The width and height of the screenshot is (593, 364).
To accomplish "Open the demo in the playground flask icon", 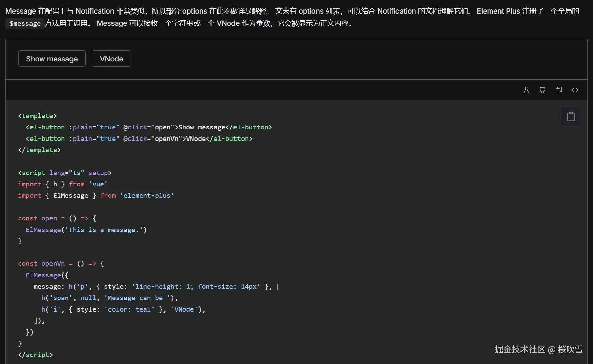I will pyautogui.click(x=526, y=90).
